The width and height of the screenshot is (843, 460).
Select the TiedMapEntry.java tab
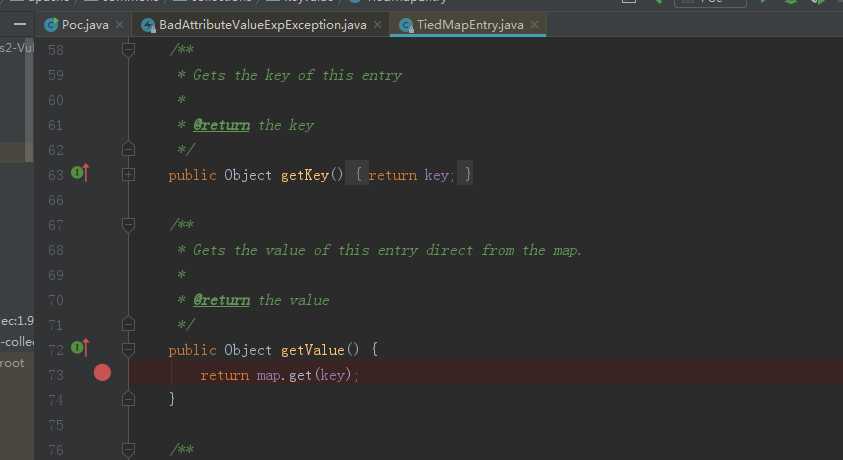click(469, 25)
